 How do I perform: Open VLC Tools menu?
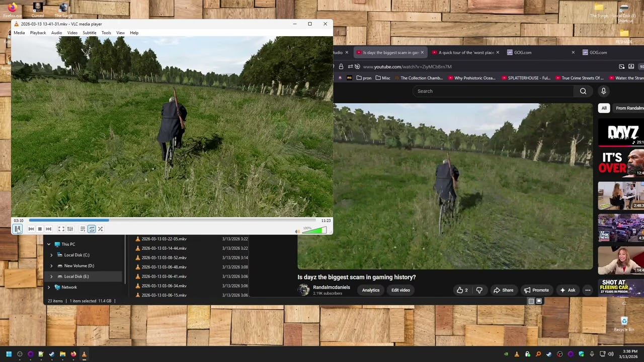click(106, 33)
